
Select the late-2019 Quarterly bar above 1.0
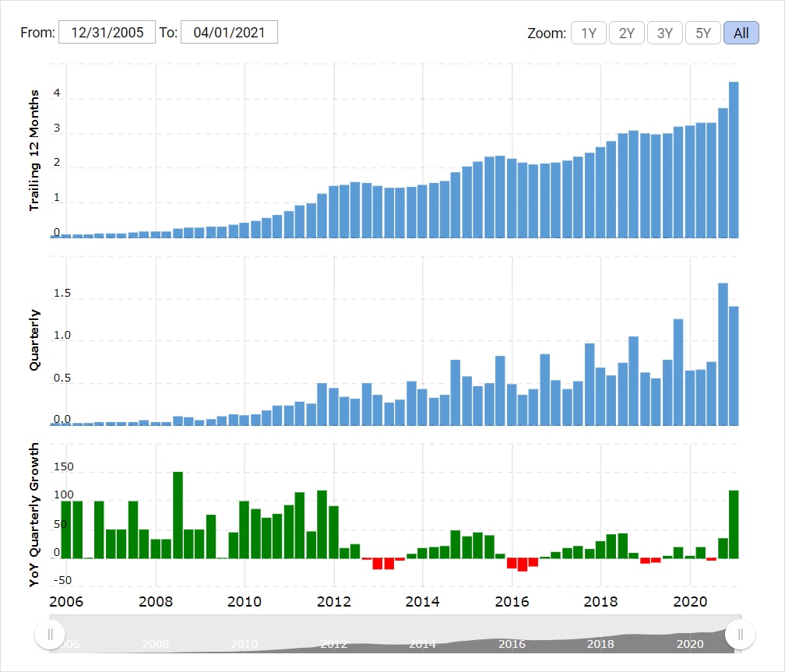coord(678,372)
